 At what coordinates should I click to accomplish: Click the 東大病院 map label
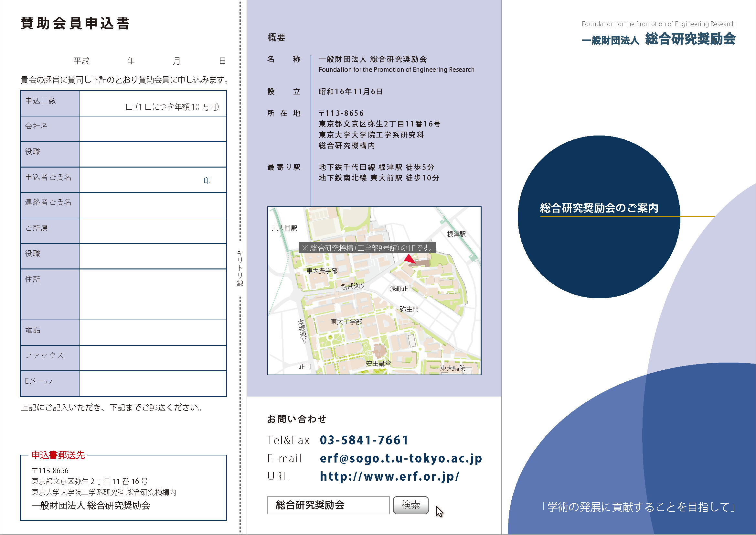click(x=453, y=368)
